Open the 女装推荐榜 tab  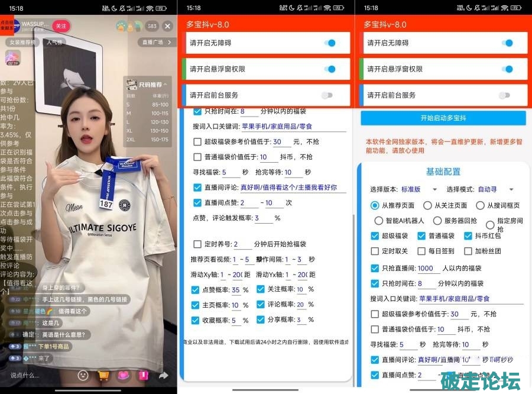(x=21, y=43)
